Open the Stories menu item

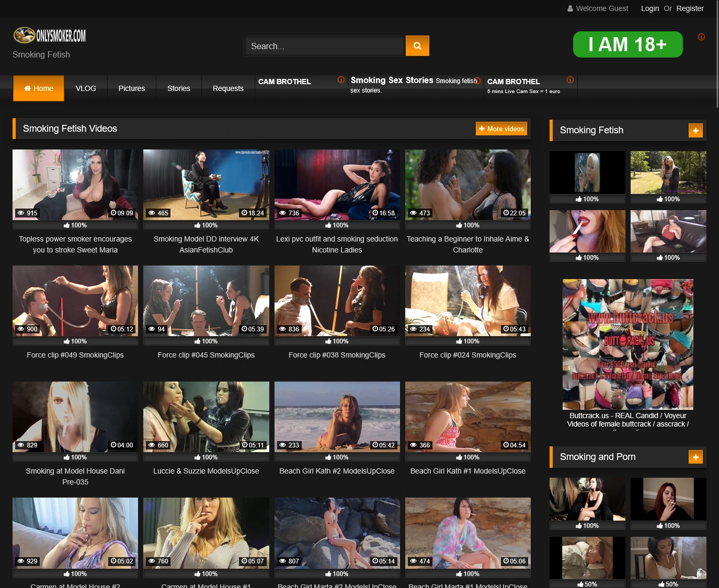click(179, 88)
